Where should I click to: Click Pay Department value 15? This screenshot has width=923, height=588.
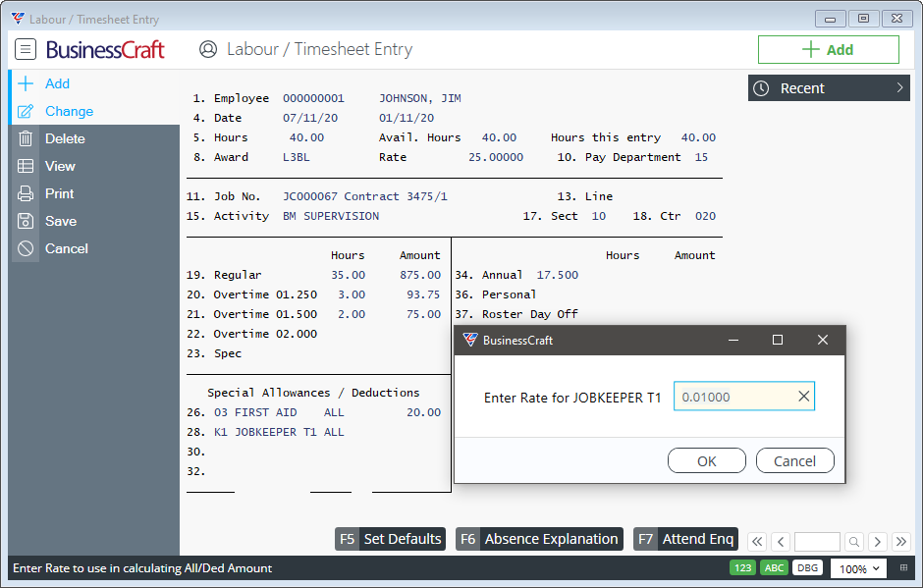[x=701, y=157]
